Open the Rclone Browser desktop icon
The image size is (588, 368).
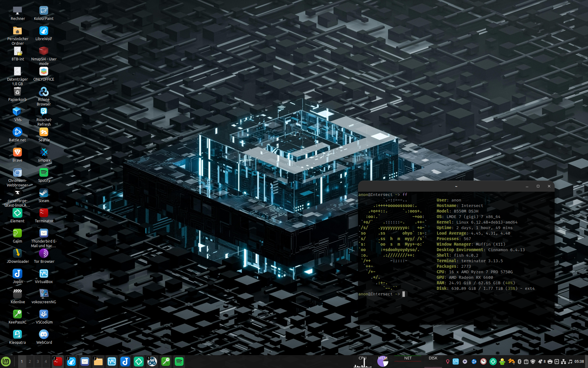click(x=43, y=92)
